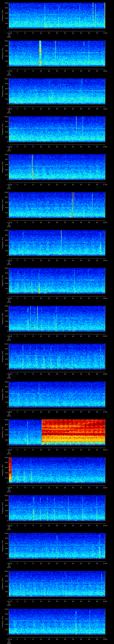Image resolution: width=114 pixels, height=644 pixels.
Task: Click the 1:21:00 start time label
Action: tap(9, 223)
